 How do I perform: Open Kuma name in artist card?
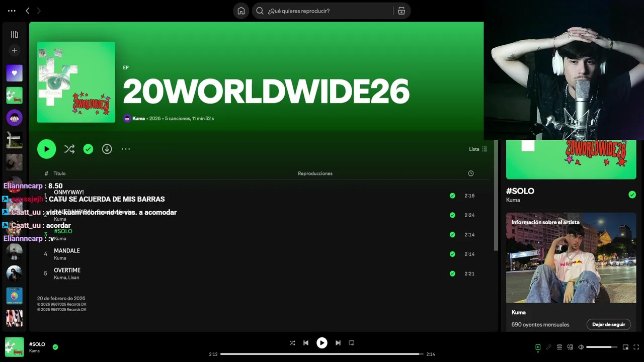coord(519,313)
